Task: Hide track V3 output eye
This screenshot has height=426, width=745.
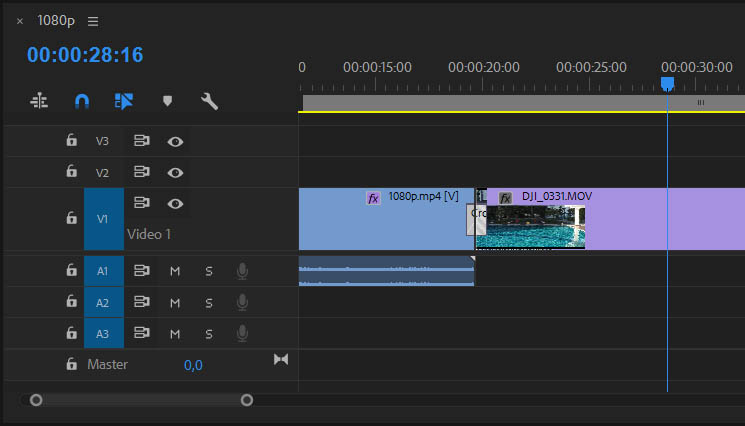Action: [175, 142]
